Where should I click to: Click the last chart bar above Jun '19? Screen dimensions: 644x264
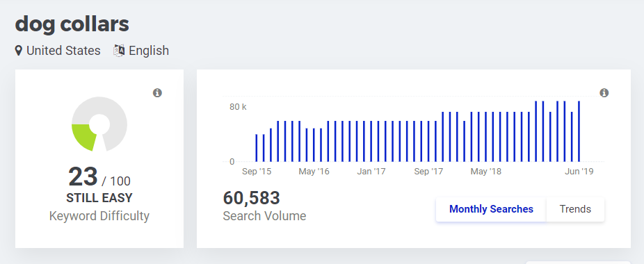point(579,131)
